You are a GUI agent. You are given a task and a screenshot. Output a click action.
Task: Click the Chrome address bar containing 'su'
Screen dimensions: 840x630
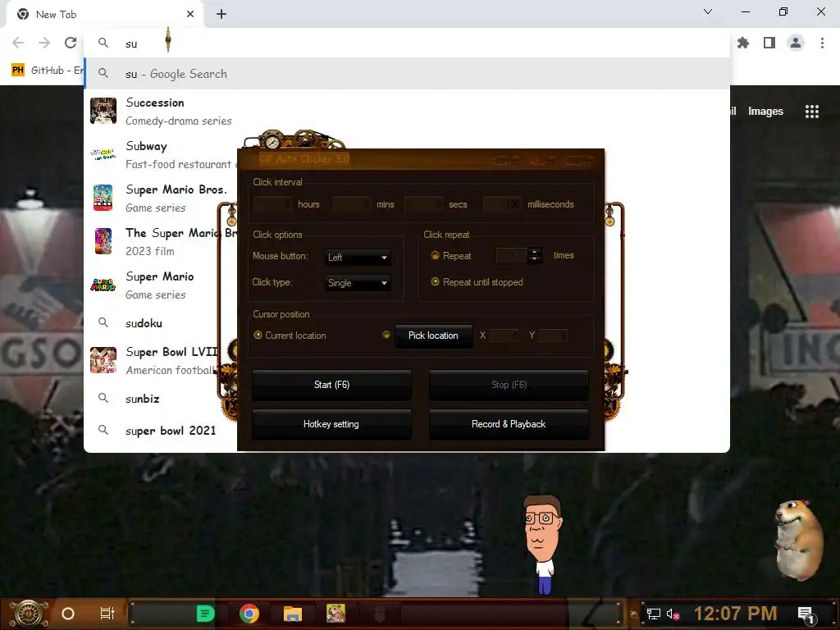pos(407,43)
